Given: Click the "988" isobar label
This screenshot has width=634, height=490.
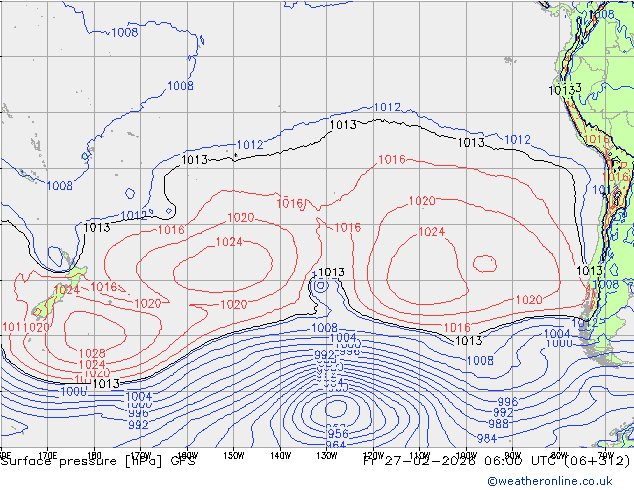Looking at the screenshot, I should 499,423.
